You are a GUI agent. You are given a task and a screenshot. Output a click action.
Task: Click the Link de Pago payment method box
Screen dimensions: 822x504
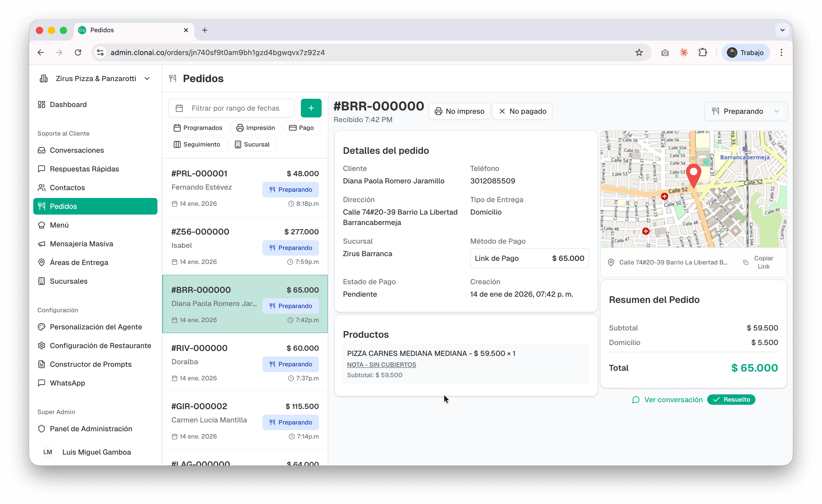tap(529, 258)
